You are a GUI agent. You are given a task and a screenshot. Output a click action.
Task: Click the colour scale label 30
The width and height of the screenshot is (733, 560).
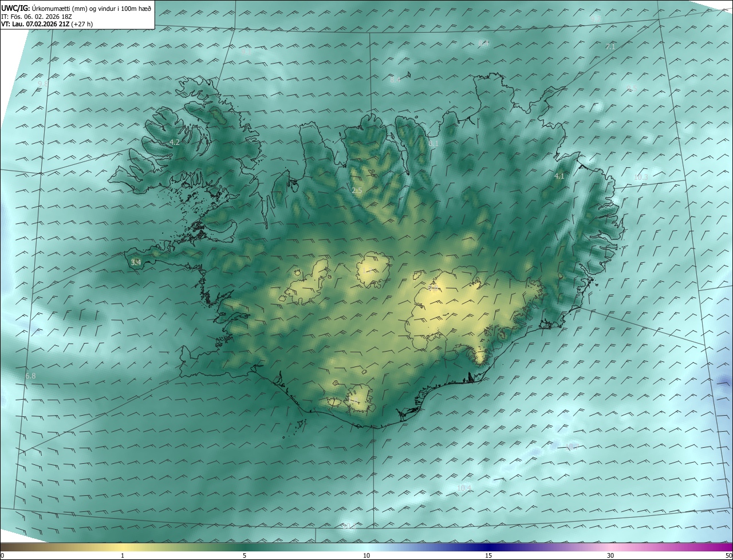(x=610, y=555)
